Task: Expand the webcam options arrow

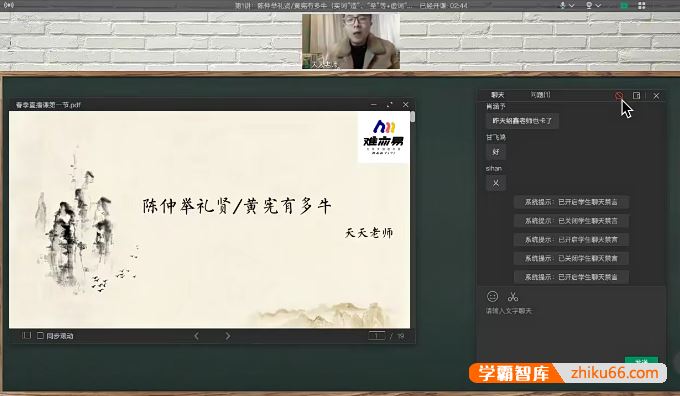Action: [598, 6]
